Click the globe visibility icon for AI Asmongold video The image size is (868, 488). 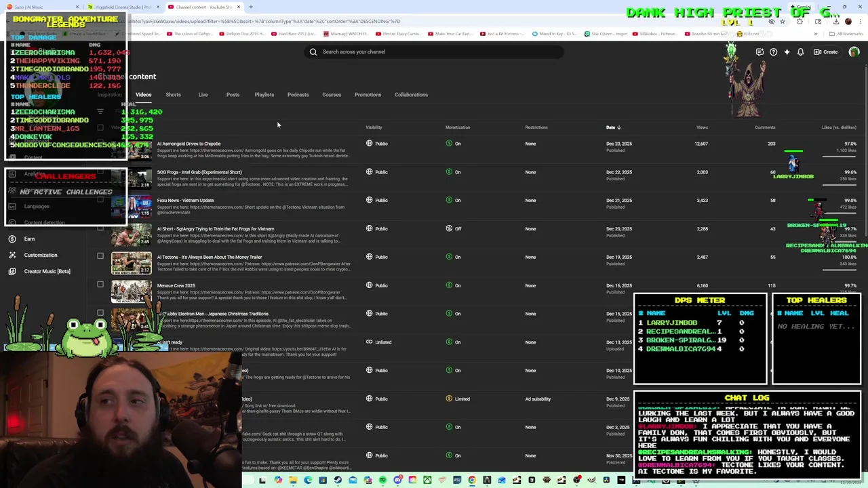[370, 143]
